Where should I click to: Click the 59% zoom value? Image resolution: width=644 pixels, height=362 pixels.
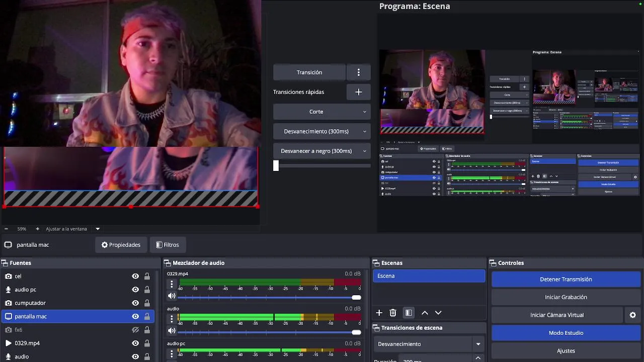(x=22, y=229)
